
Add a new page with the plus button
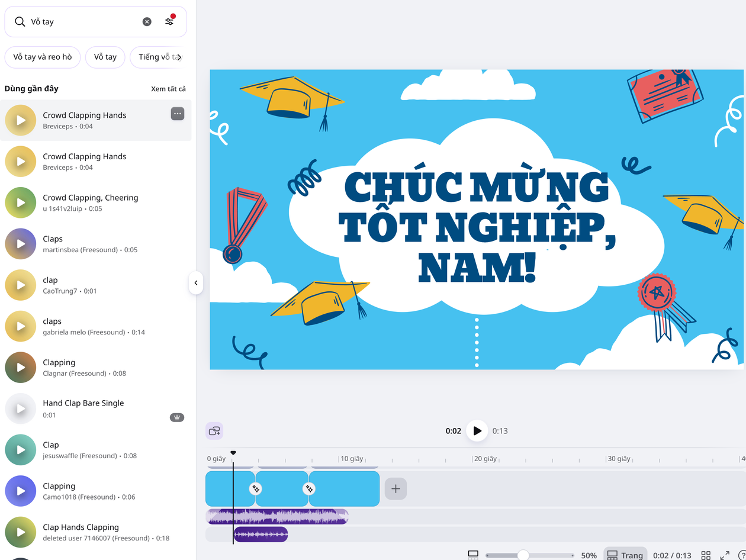pos(396,489)
